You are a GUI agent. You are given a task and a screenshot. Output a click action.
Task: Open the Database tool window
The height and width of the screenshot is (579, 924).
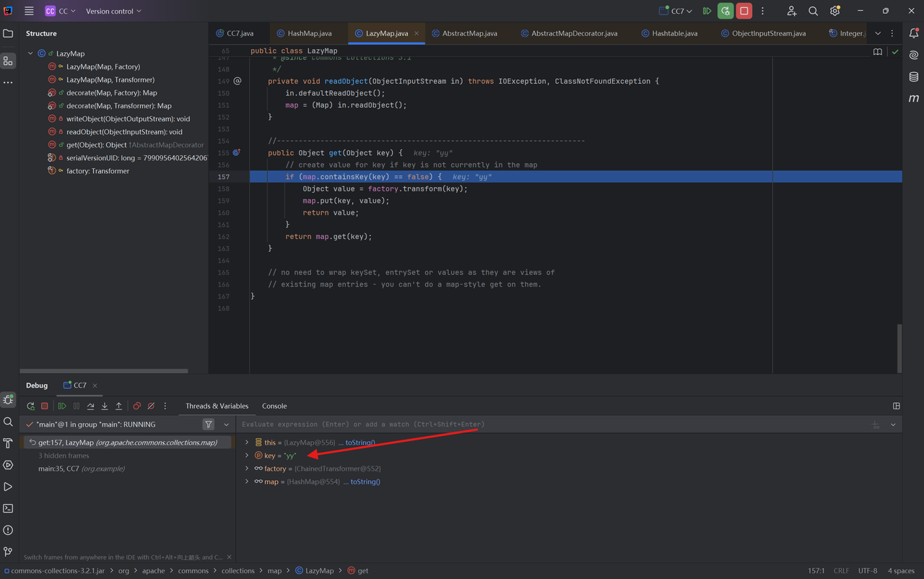coord(914,77)
